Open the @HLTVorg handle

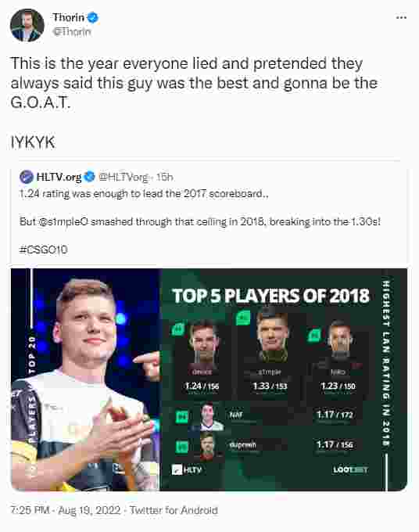point(124,177)
